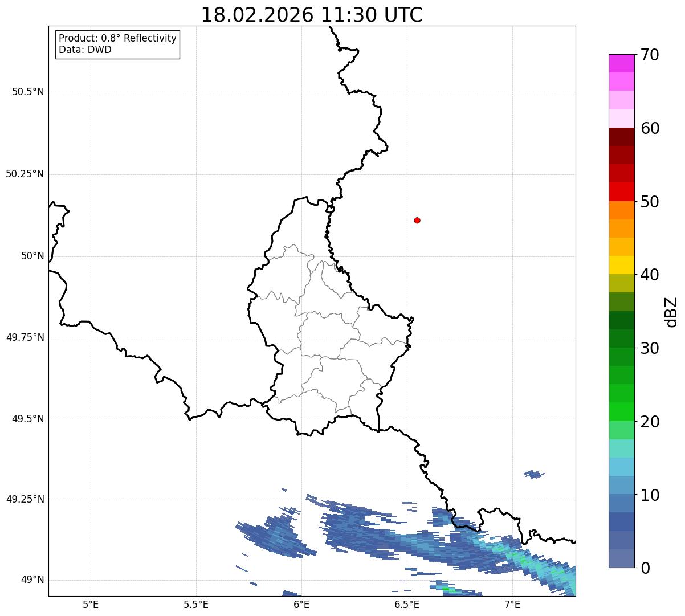The height and width of the screenshot is (616, 685).
Task: Click the 5°E longitude label
Action: 91,604
